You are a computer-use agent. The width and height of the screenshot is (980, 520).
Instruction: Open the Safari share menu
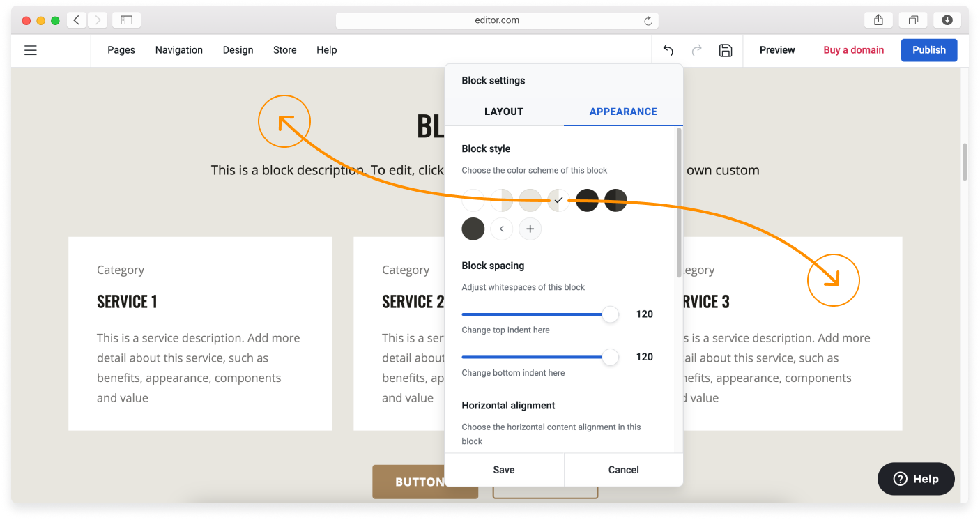878,20
